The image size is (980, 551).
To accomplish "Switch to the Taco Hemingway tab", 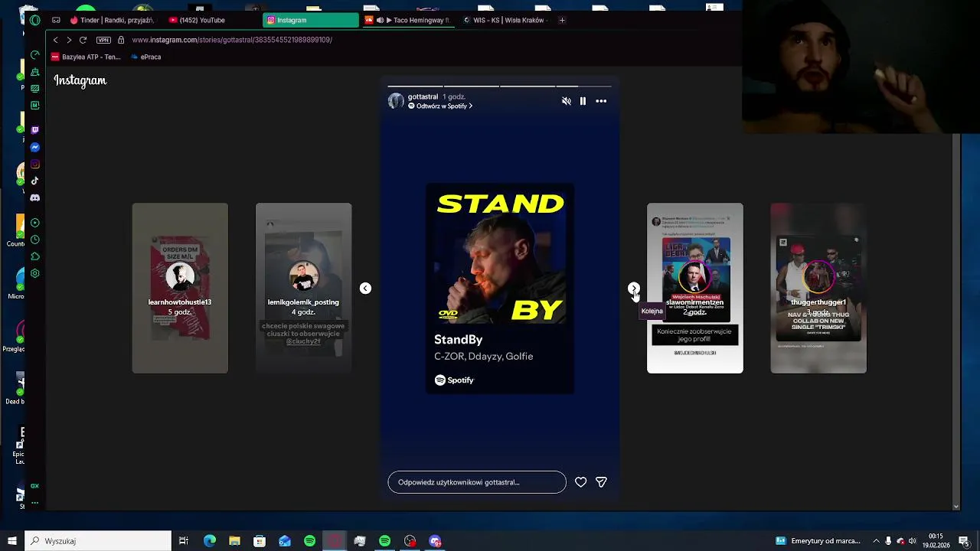I will click(x=407, y=20).
